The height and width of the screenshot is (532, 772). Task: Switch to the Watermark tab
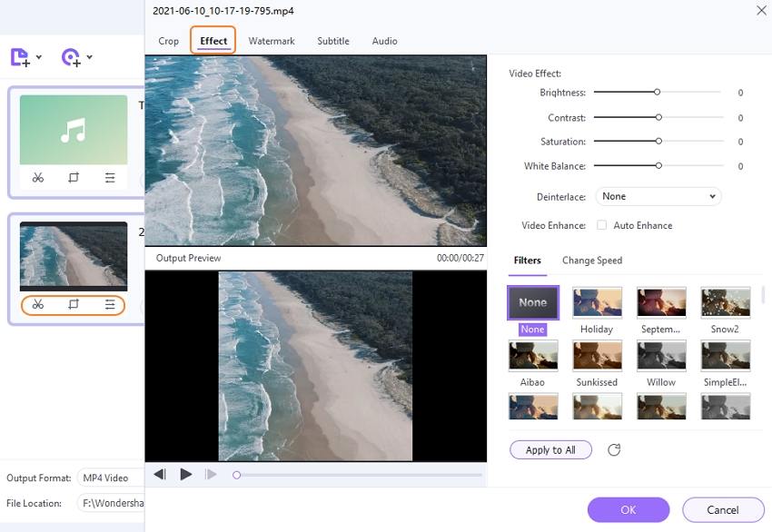click(x=272, y=41)
